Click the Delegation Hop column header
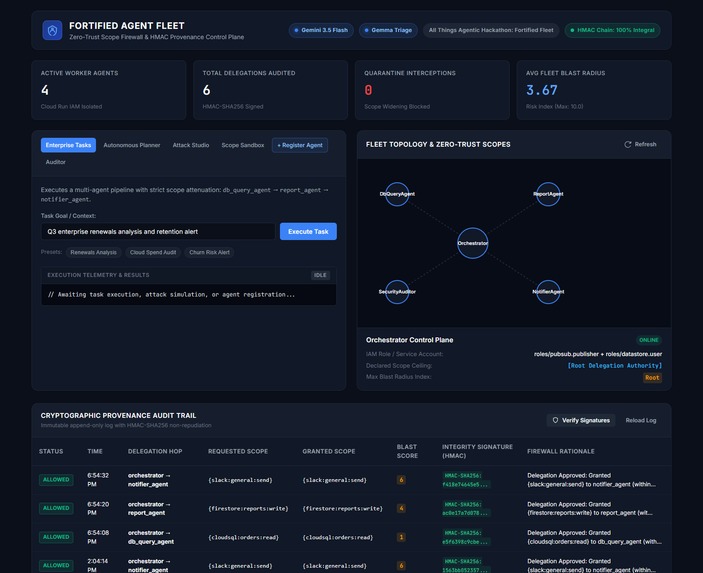The width and height of the screenshot is (703, 573). tap(155, 451)
